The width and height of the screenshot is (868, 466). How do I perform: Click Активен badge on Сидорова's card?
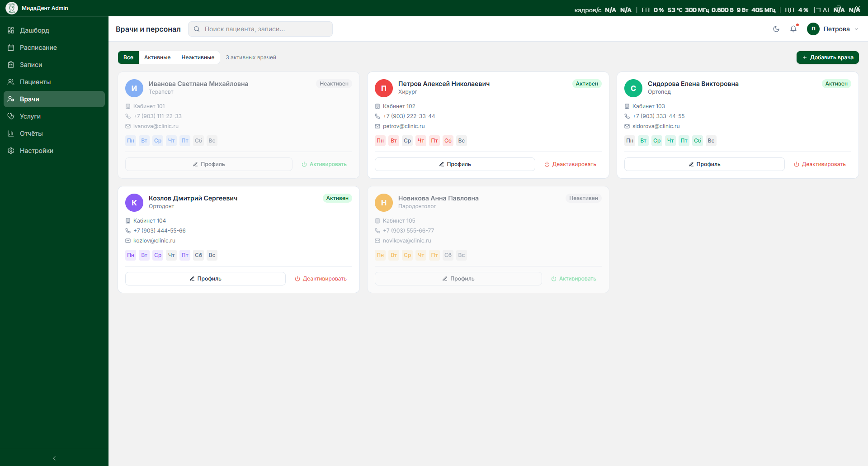836,84
